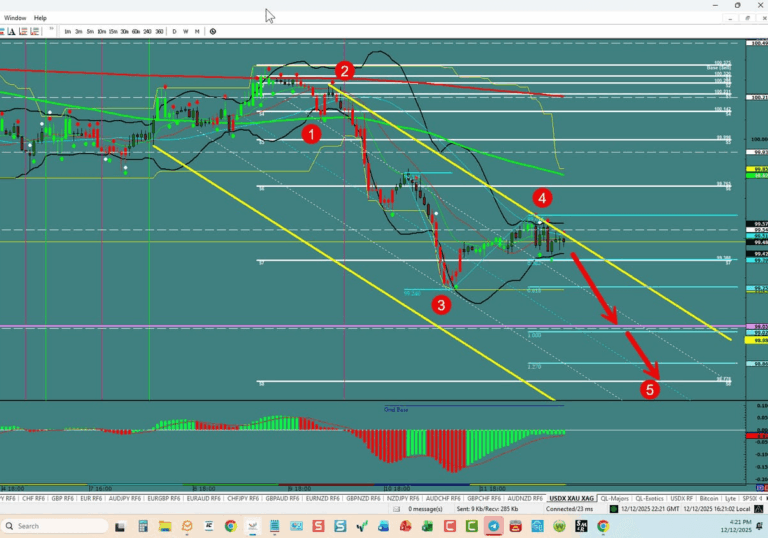Click the green connection indicator in status bar
This screenshot has height=538, width=768.
[613, 509]
